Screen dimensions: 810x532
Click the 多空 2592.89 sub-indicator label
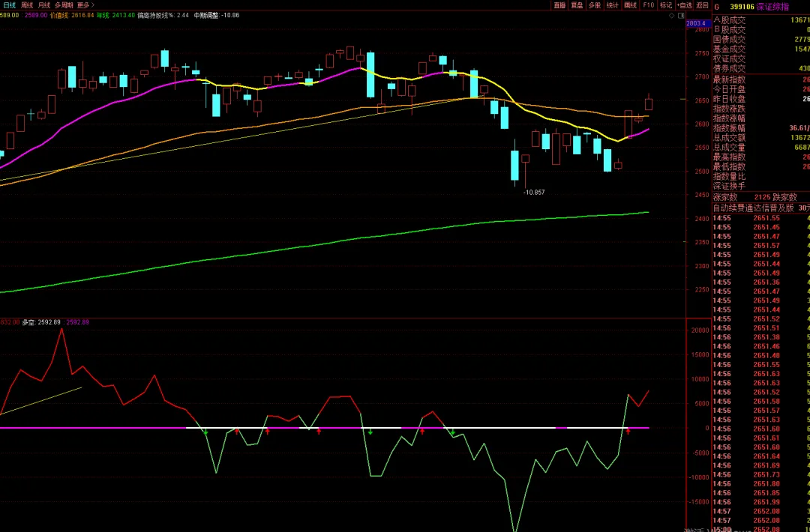click(x=41, y=322)
